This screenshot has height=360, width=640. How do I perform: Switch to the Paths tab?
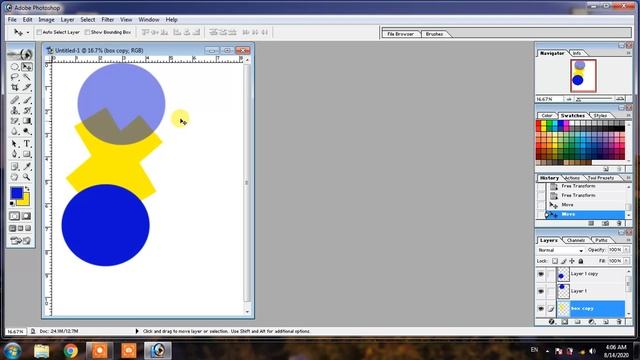pyautogui.click(x=601, y=240)
